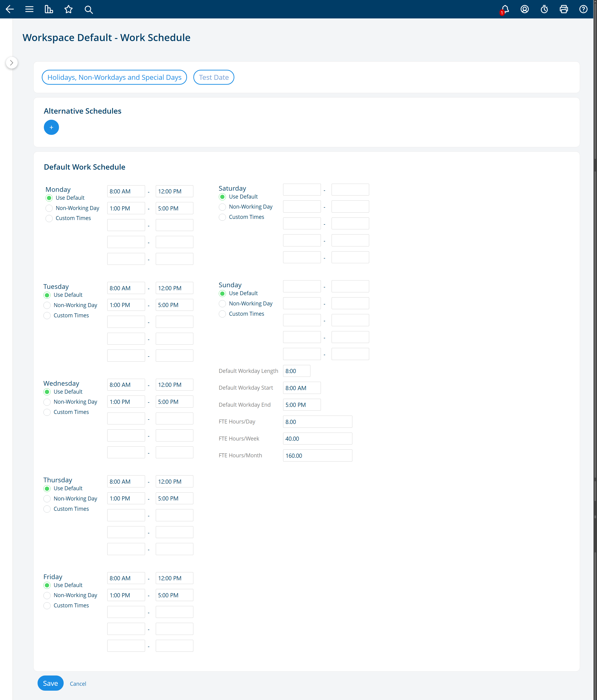The image size is (597, 700).
Task: Cancel the schedule changes
Action: [x=78, y=683]
